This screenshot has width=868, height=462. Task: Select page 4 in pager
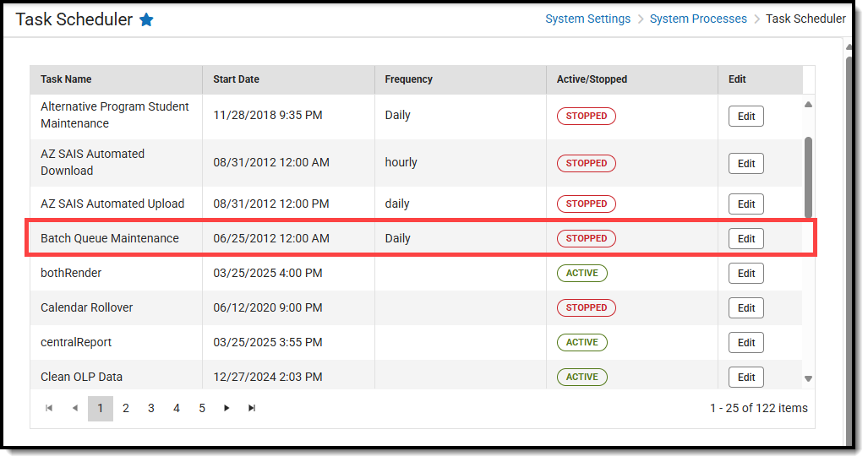point(177,408)
